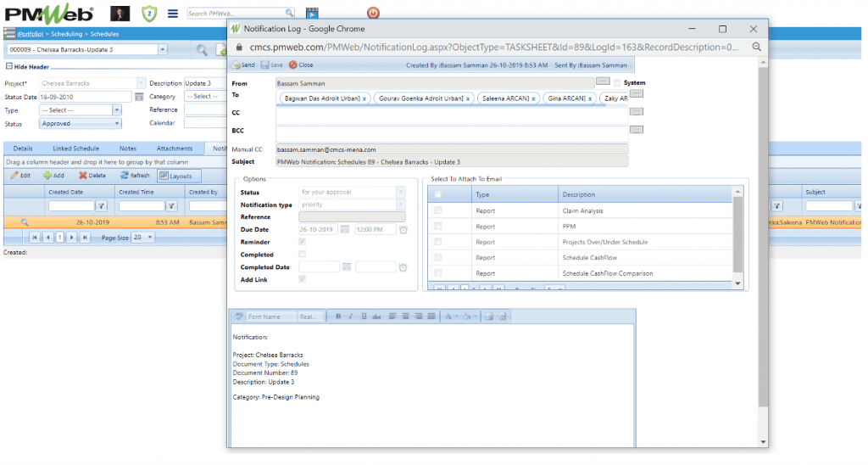Toggle the Completed checkbox
Viewport: 868px width, 465px height.
pyautogui.click(x=302, y=254)
